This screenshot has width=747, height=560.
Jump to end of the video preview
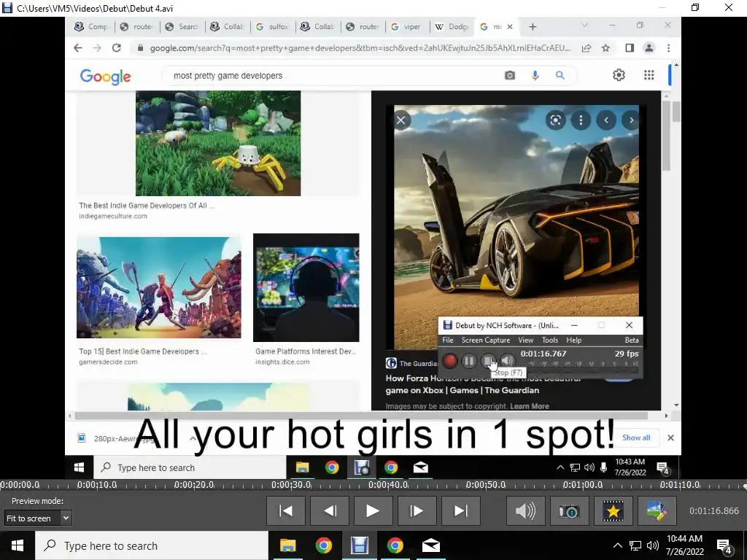tap(461, 511)
